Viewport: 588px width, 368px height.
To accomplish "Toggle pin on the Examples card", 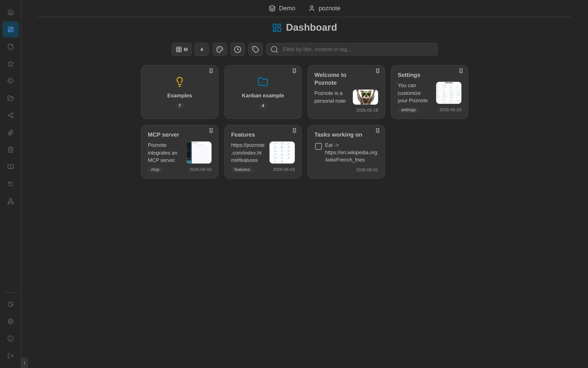I will pos(211,71).
